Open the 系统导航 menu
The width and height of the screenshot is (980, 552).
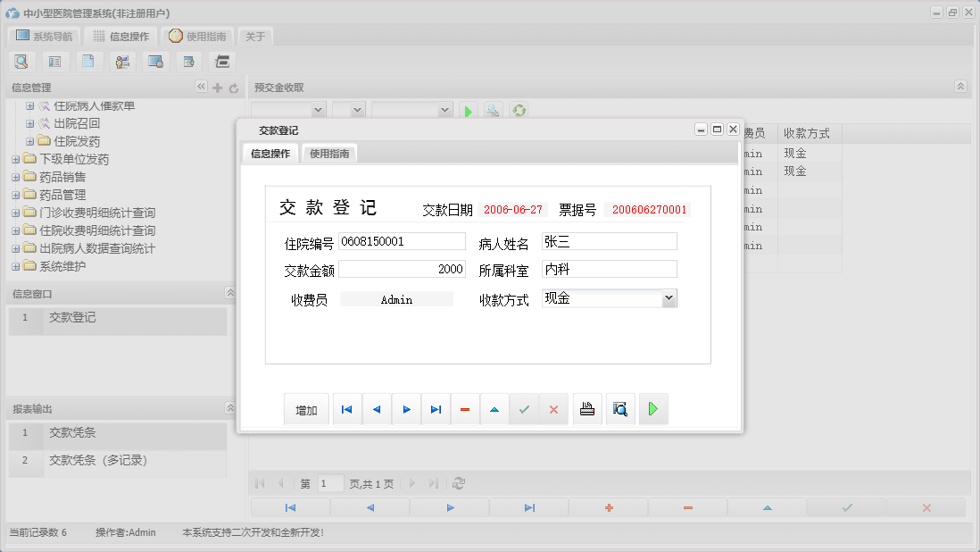43,36
